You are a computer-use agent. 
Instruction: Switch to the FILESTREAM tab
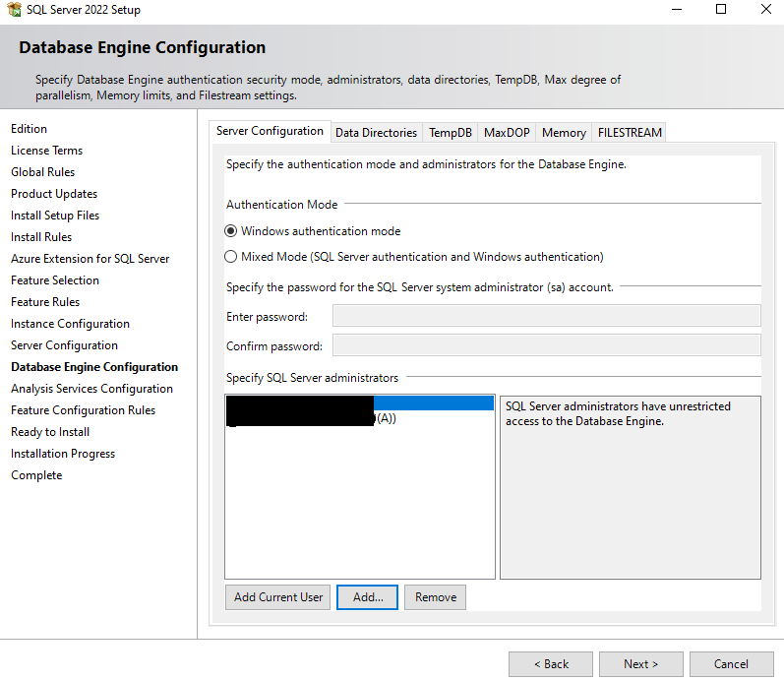click(629, 133)
